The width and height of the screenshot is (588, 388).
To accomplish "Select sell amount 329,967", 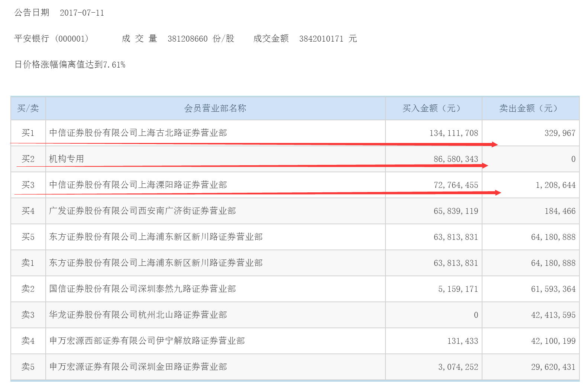I will pyautogui.click(x=560, y=133).
